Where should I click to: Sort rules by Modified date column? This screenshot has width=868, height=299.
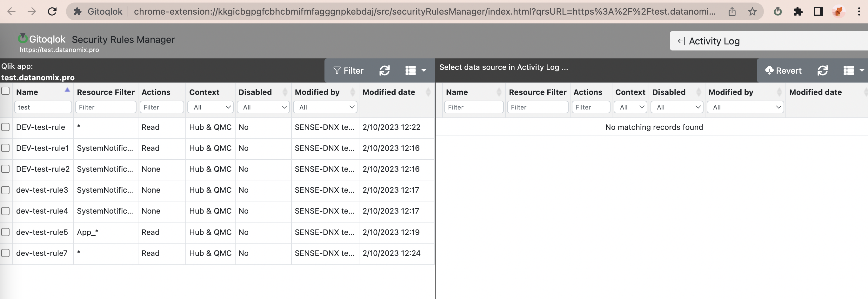tap(389, 92)
